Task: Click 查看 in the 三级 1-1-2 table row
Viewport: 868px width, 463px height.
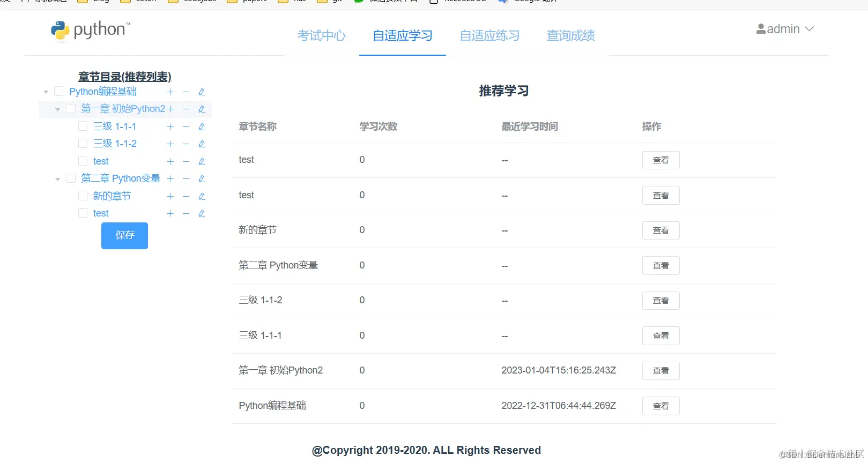Action: pos(661,301)
